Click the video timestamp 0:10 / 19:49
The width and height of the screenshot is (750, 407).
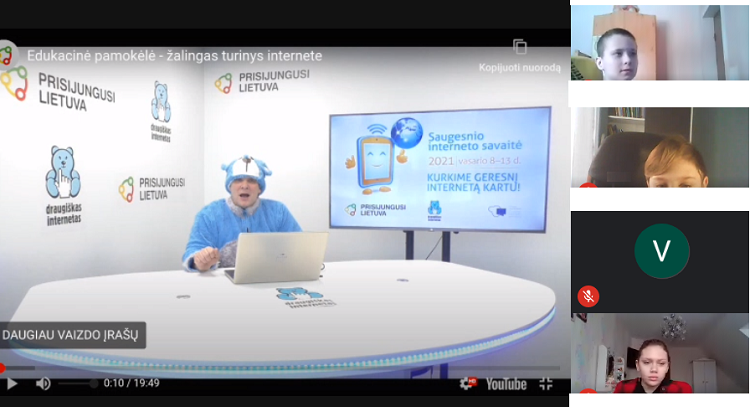click(x=132, y=384)
